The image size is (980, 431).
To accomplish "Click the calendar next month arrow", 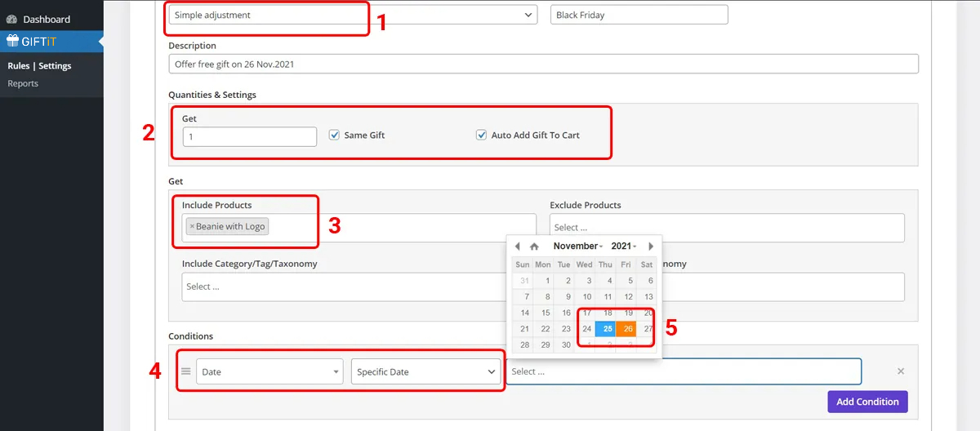I will 651,247.
